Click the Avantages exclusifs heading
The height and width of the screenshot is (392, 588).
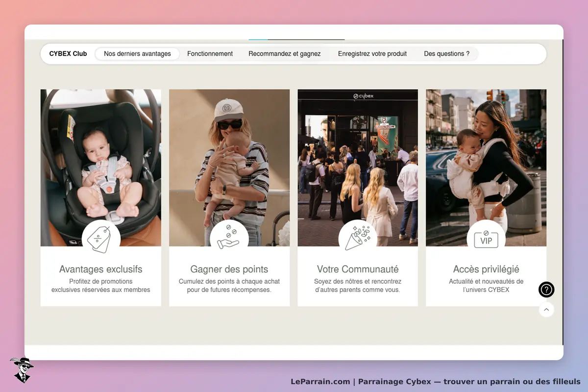point(101,269)
